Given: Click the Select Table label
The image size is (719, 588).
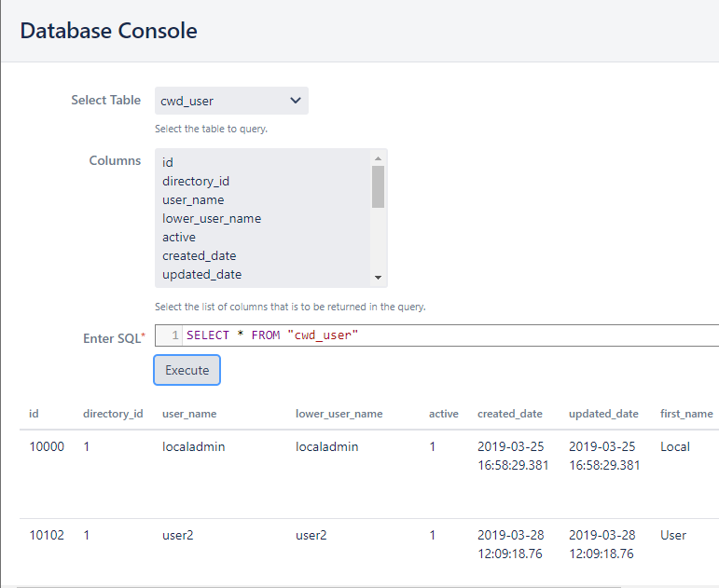Looking at the screenshot, I should point(106,100).
